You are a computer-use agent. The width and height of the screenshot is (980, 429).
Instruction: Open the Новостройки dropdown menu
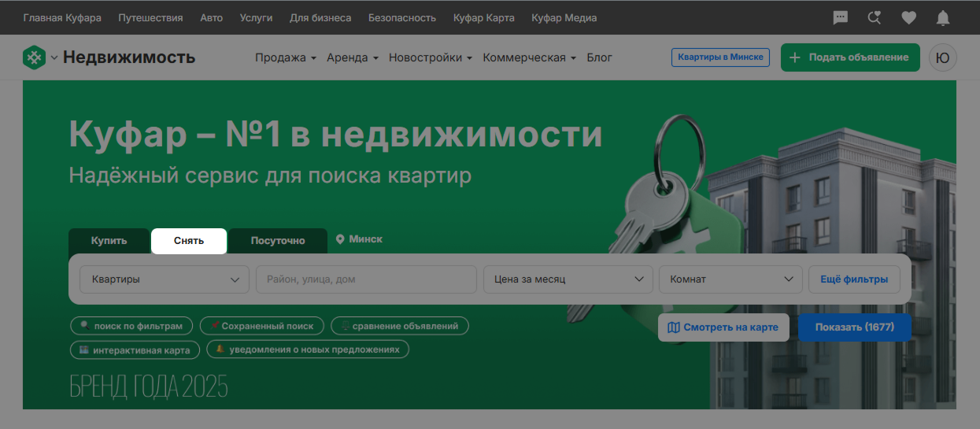pyautogui.click(x=431, y=57)
